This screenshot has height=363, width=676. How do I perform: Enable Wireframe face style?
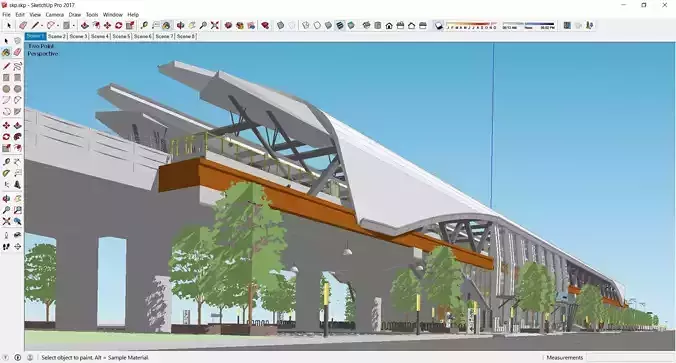click(x=306, y=25)
